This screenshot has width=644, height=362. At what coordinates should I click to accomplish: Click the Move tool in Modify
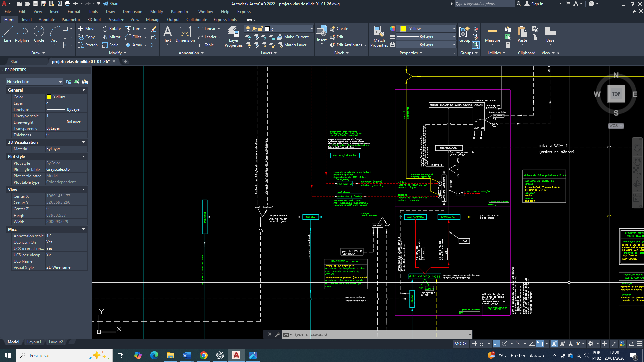click(87, 29)
